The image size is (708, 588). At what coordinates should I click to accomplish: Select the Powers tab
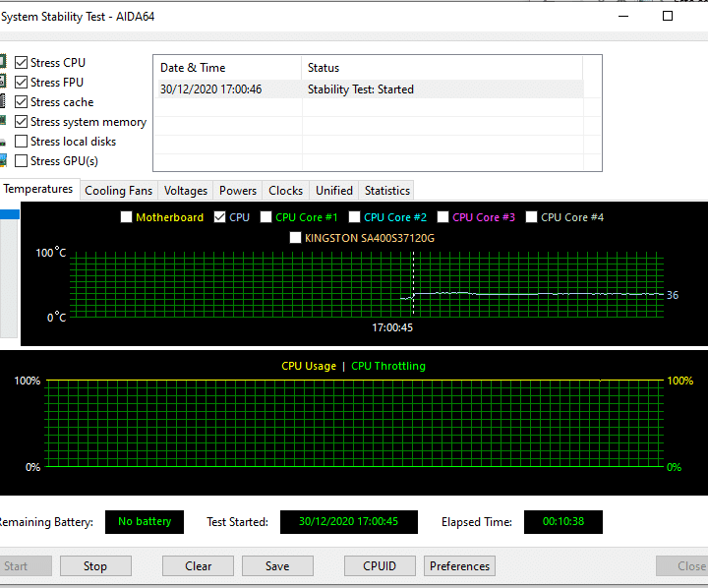tap(238, 191)
